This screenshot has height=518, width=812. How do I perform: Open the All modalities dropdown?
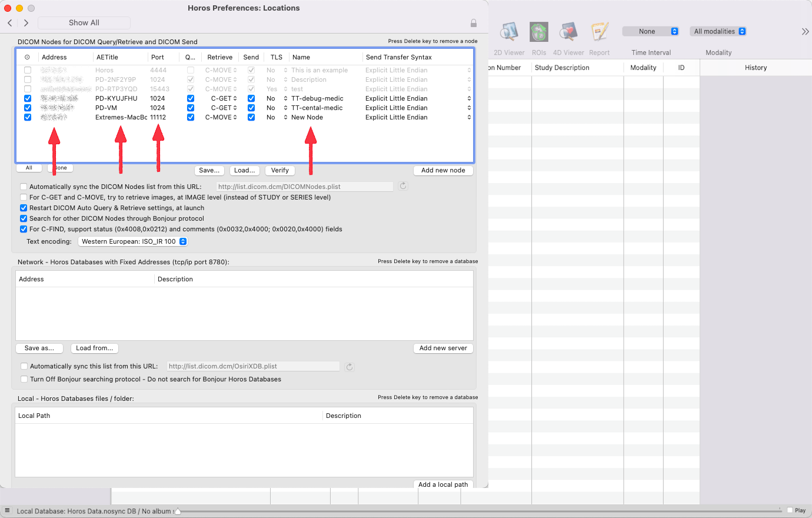coord(718,31)
